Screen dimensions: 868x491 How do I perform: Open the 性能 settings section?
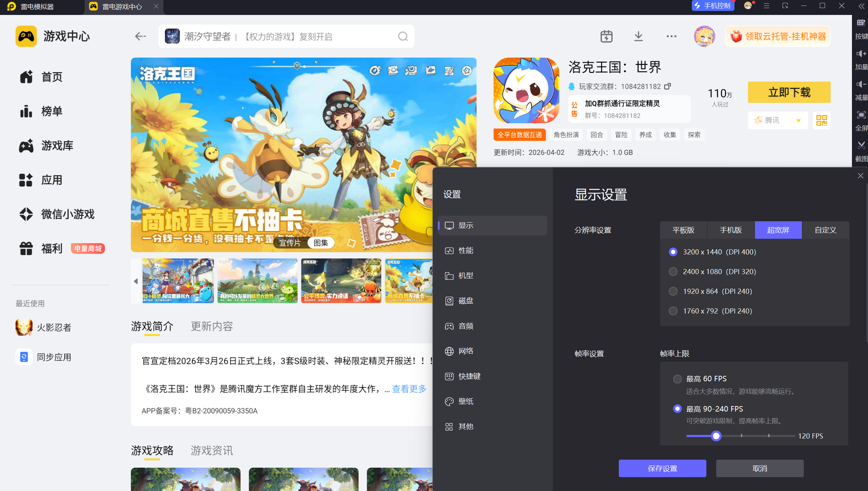466,250
